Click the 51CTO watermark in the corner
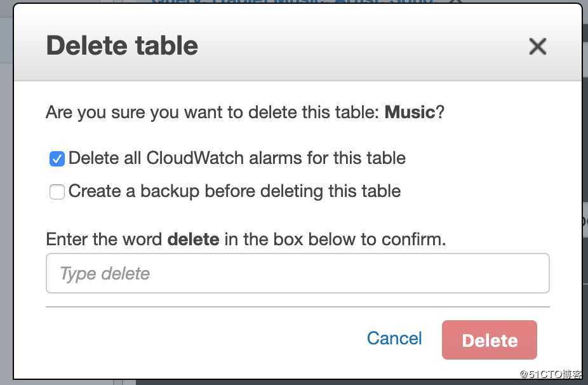 coord(551,374)
